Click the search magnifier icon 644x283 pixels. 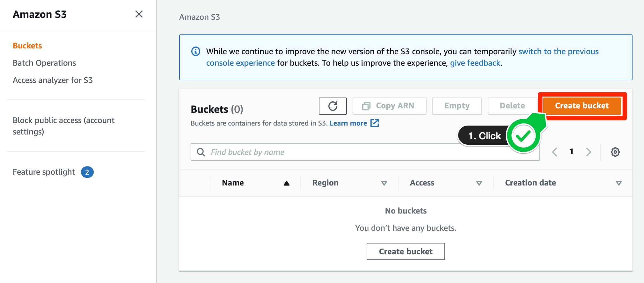click(x=201, y=152)
